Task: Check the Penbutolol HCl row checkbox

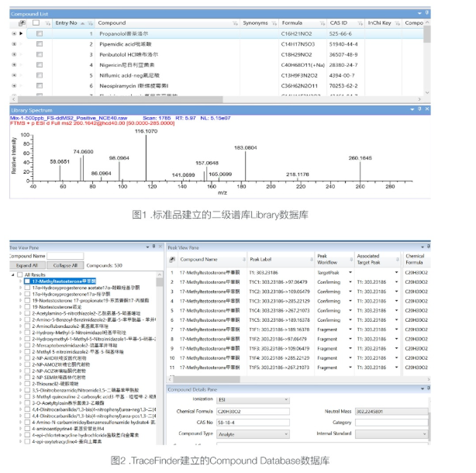Action: [40, 54]
